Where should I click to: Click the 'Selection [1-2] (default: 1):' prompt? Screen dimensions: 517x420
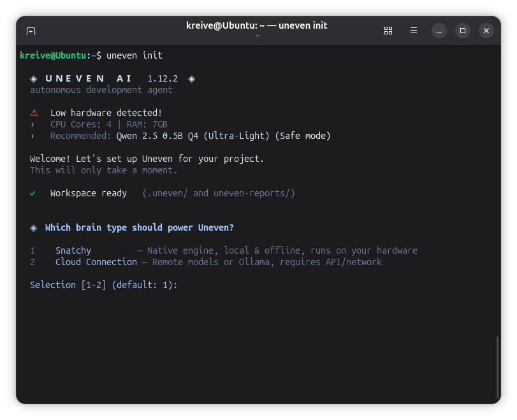[x=103, y=285]
